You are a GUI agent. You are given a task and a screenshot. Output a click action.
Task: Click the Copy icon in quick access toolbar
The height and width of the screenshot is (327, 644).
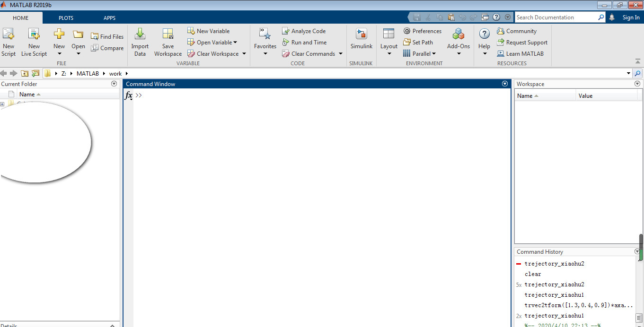coord(440,17)
